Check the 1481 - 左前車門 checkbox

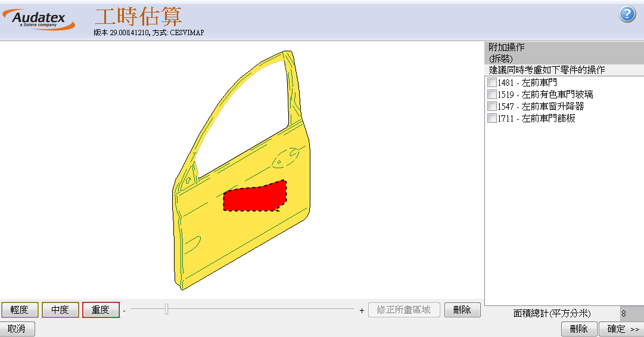492,82
